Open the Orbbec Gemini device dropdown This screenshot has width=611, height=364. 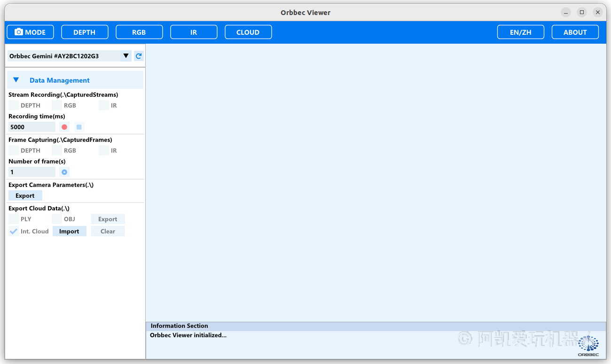(69, 56)
